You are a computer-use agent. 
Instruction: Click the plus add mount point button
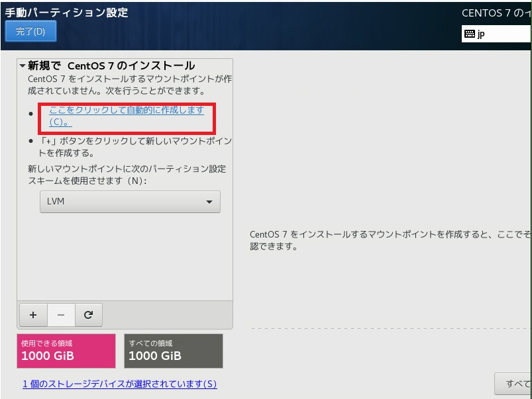(x=33, y=315)
